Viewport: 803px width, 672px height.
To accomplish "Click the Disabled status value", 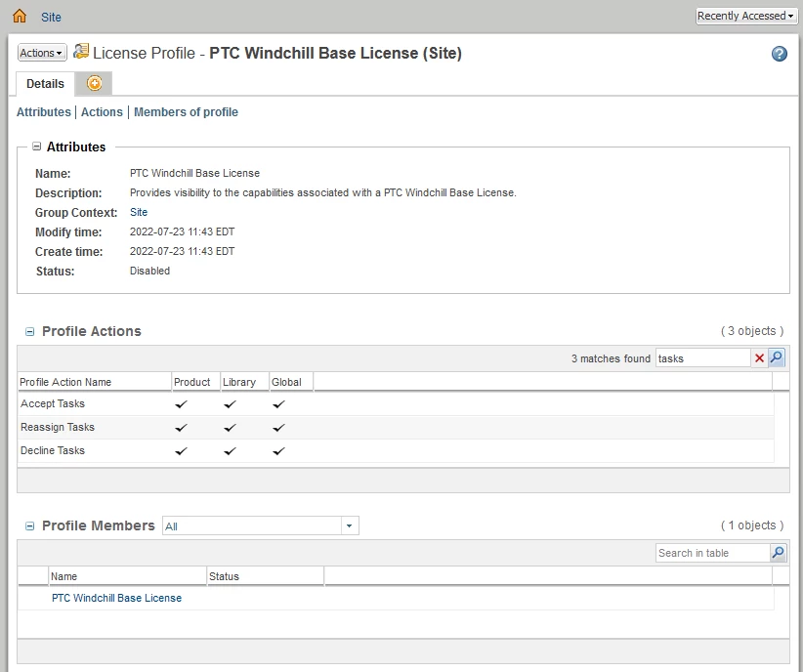I will (x=149, y=271).
